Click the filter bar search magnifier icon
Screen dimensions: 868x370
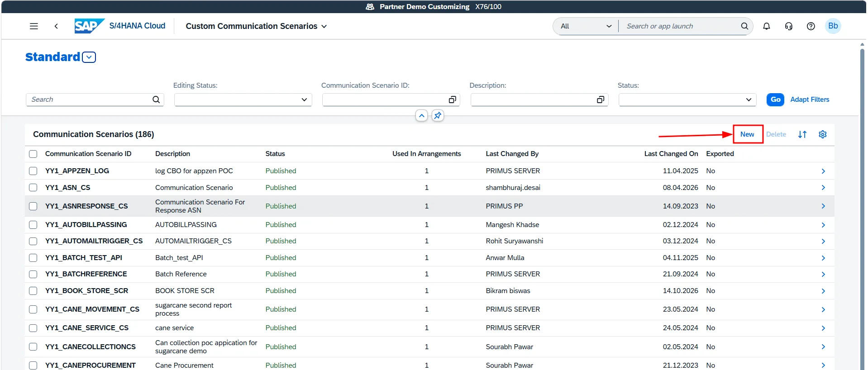156,100
